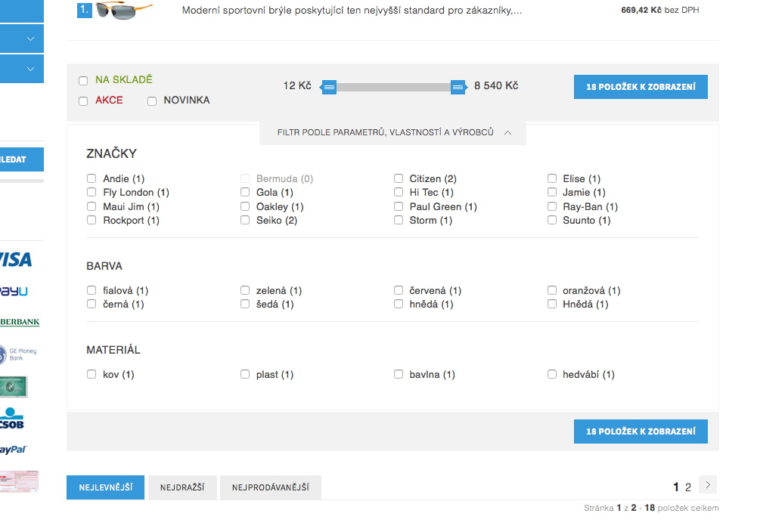Click upper 18 POLOŽEK K ZOBRAZENÍ button

coord(641,87)
